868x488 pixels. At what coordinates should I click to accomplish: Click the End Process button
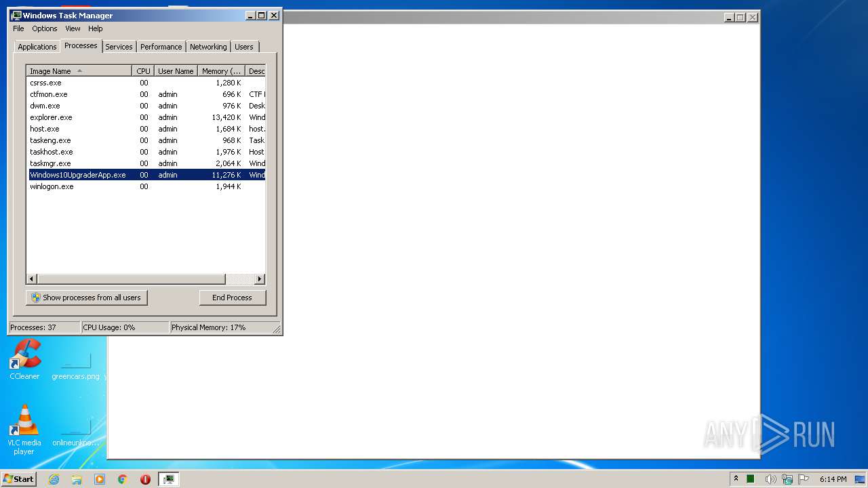coord(233,298)
